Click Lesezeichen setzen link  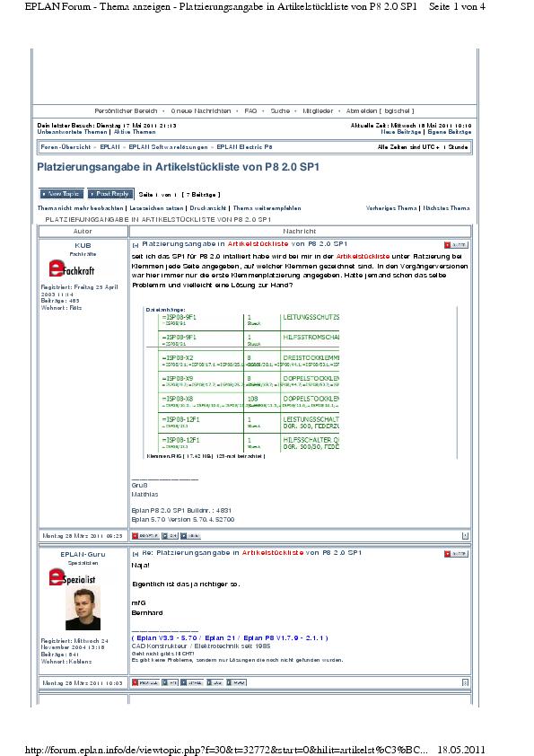coord(157,208)
